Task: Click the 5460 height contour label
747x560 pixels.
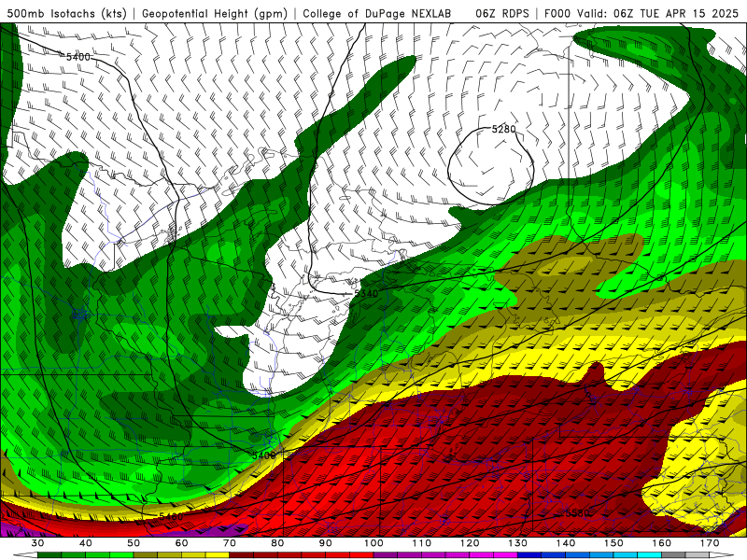Action: (171, 517)
